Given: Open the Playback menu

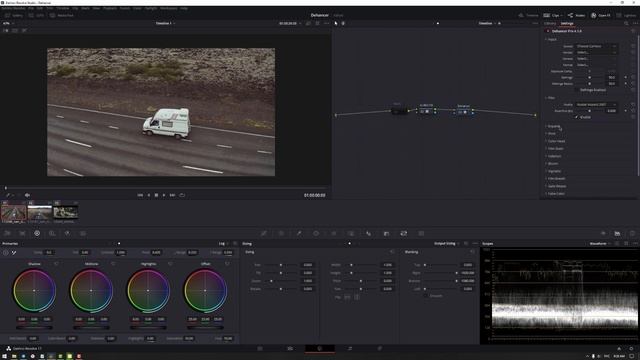Looking at the screenshot, I should click(109, 8).
